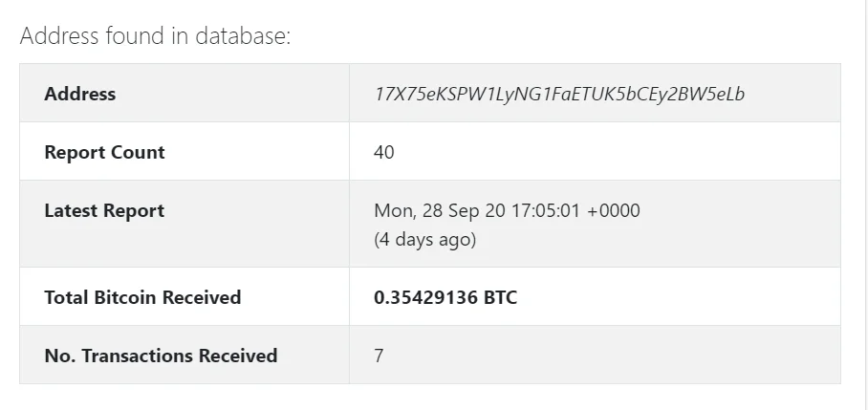
Task: Click the report count value 40
Action: [x=384, y=152]
